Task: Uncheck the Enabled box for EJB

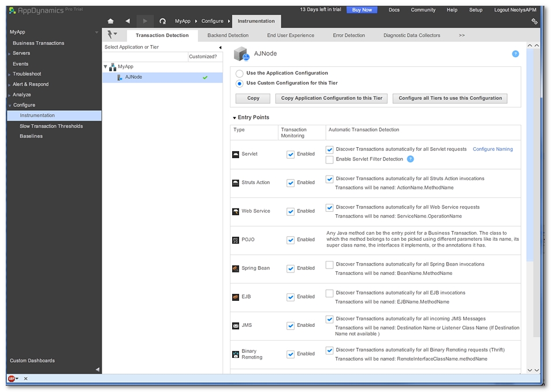Action: coord(291,297)
